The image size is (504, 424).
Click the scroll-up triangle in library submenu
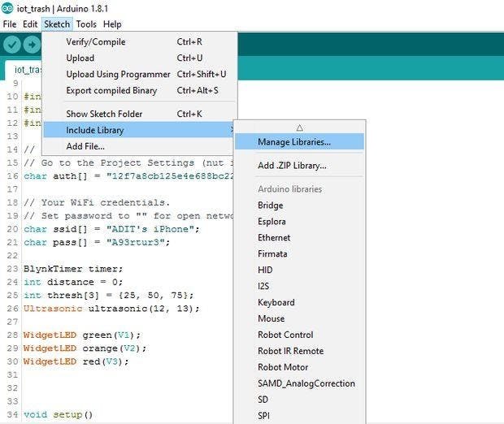click(300, 128)
